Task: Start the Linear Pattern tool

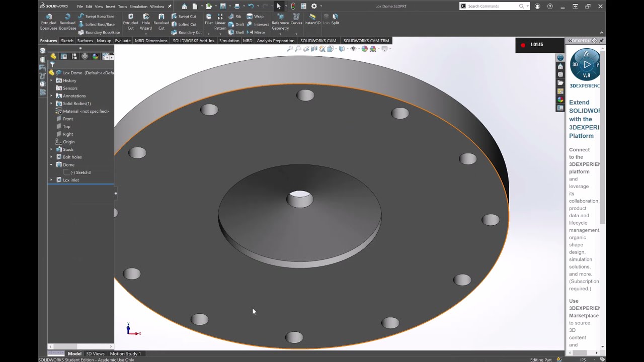Action: 220,22
